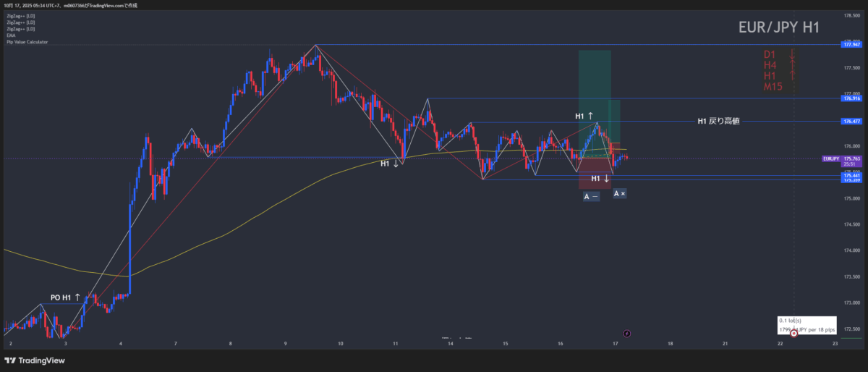
Task: Click the purple lightning event icon
Action: pos(626,334)
